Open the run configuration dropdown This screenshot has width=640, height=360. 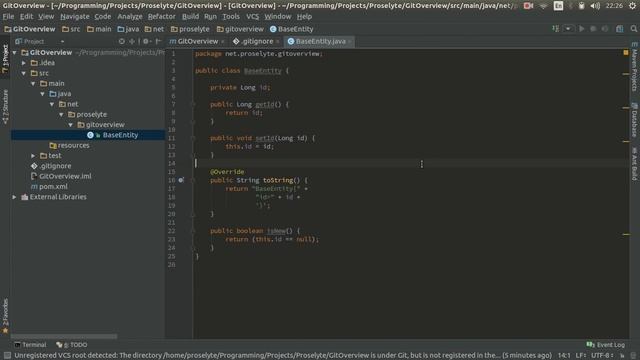point(568,29)
